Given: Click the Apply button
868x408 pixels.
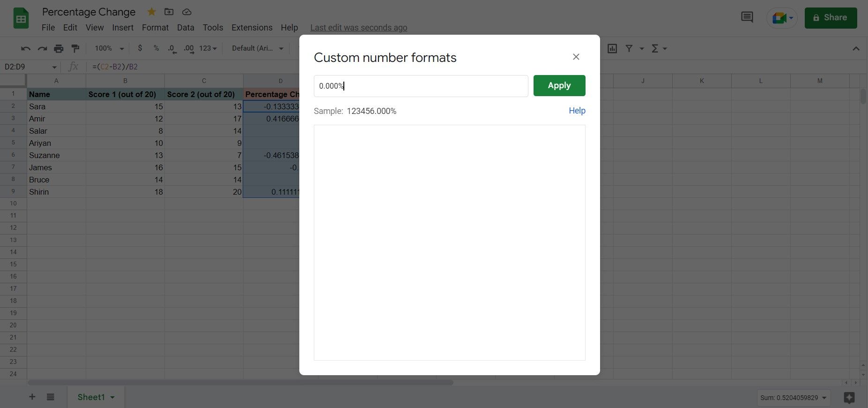Looking at the screenshot, I should pos(559,86).
